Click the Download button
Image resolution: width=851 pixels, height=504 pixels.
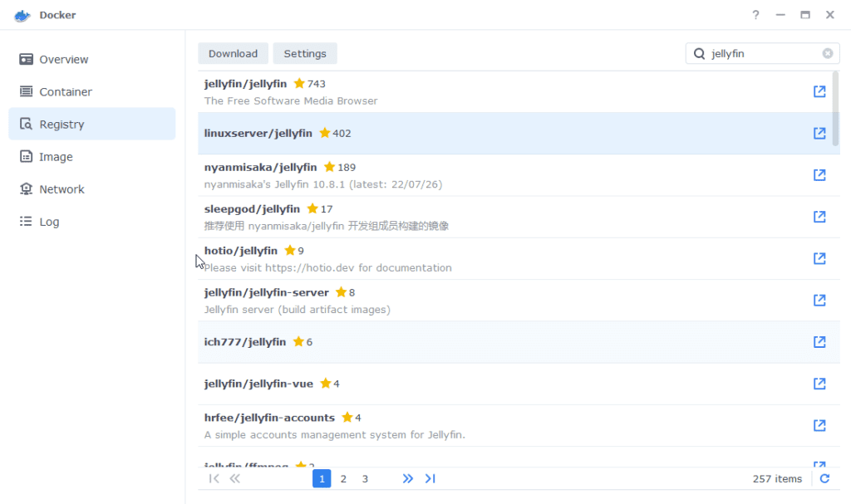[234, 54]
